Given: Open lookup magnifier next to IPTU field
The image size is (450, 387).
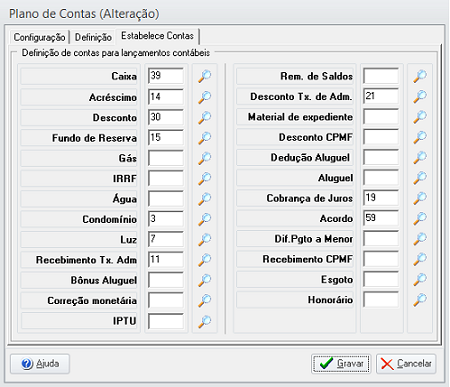Looking at the screenshot, I should pos(205,321).
